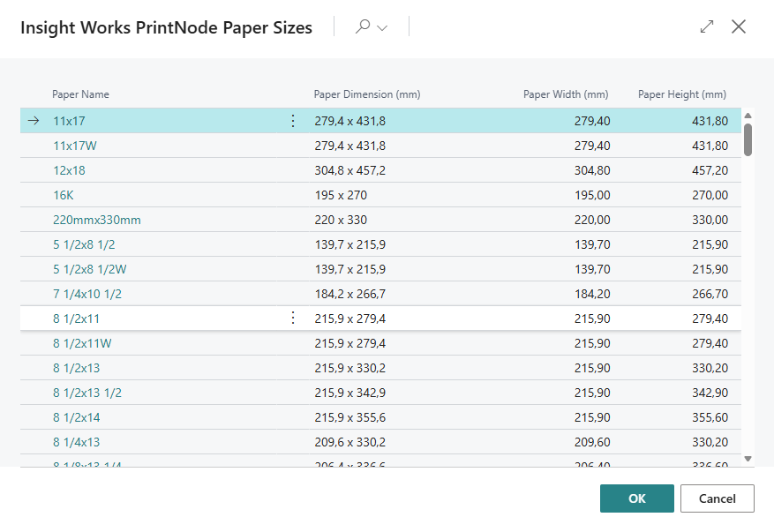Open the 5 1/2x8 1/2W paper size link
This screenshot has width=774, height=532.
tap(88, 269)
